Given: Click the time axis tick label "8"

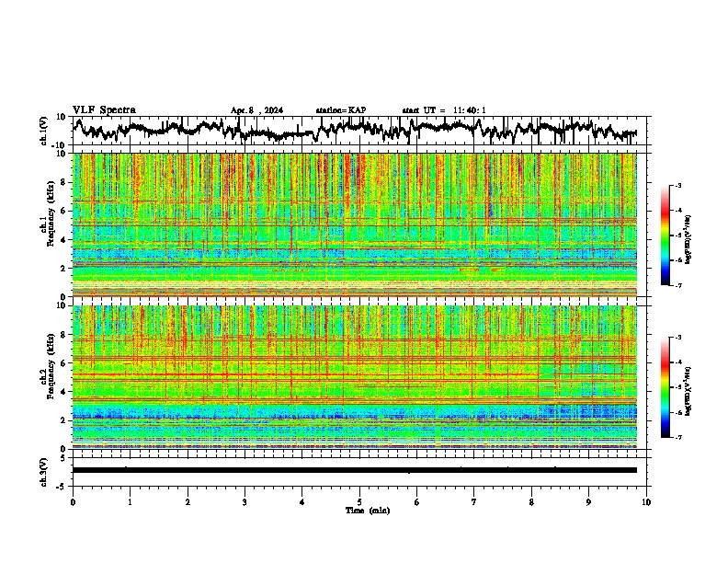Looking at the screenshot, I should pyautogui.click(x=531, y=502).
